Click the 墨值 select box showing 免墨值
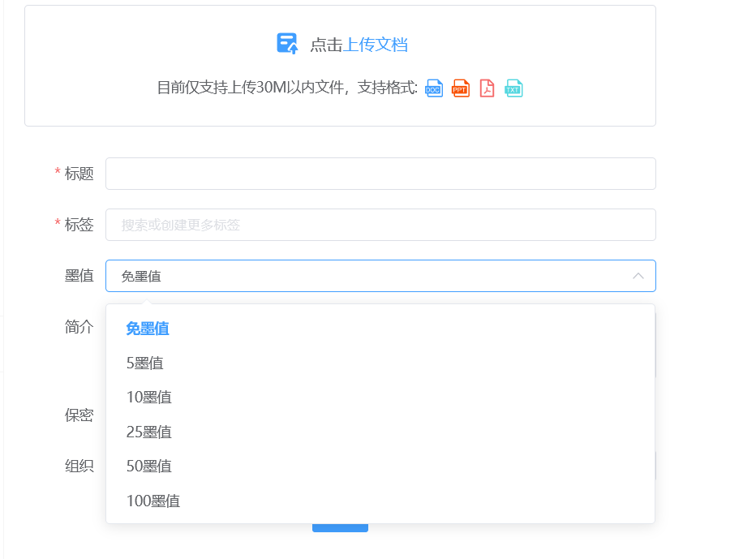Viewport: 756px width, 559px height. 380,276
